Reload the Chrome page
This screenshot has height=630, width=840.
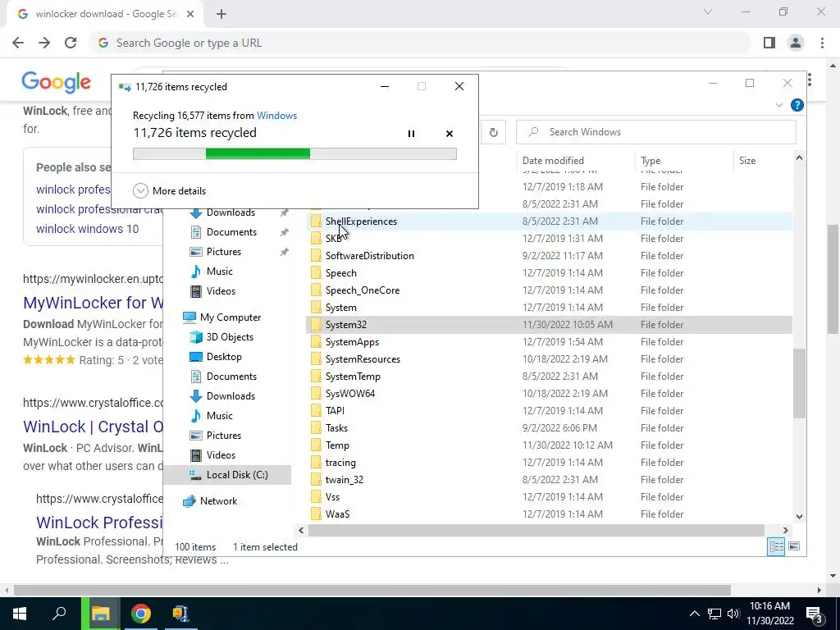(71, 43)
